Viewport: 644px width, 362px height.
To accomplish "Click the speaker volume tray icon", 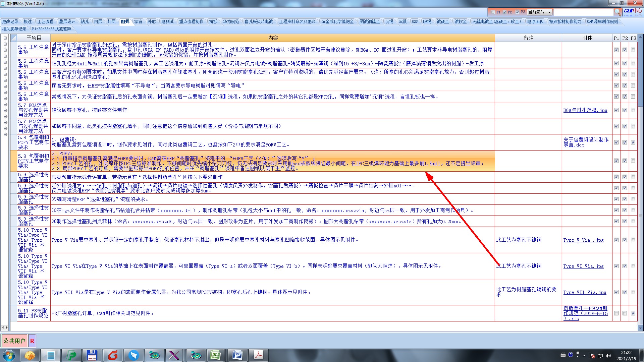I will point(608,356).
